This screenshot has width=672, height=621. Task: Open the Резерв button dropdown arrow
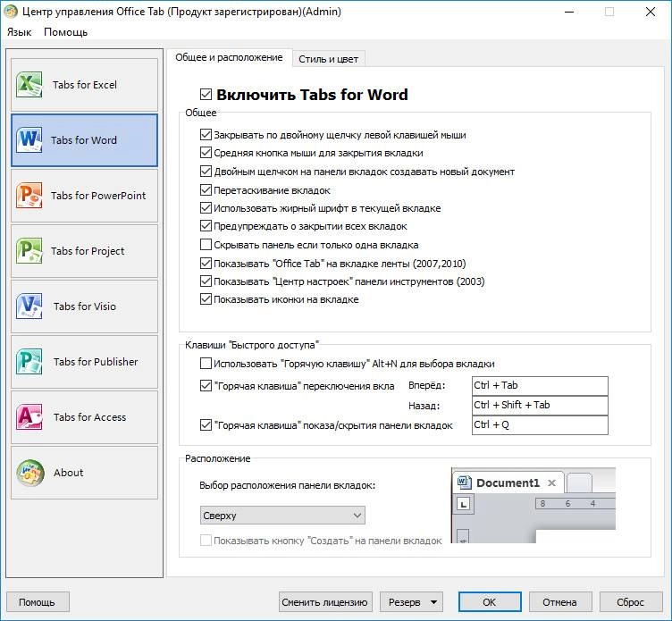[433, 602]
